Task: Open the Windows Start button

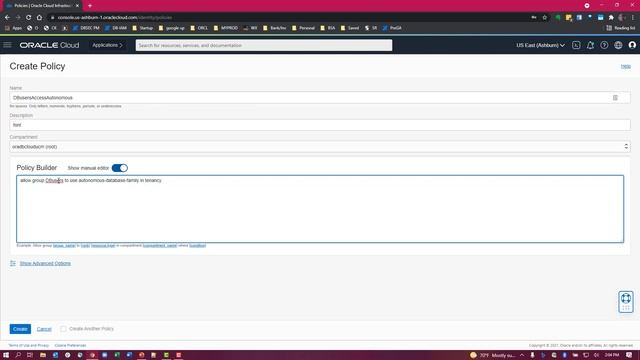Action: click(6, 355)
